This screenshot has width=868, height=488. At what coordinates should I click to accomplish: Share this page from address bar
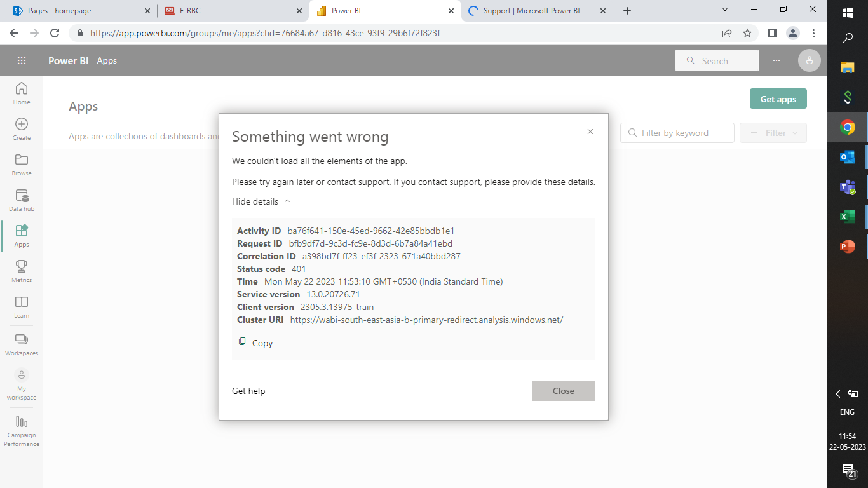(727, 33)
